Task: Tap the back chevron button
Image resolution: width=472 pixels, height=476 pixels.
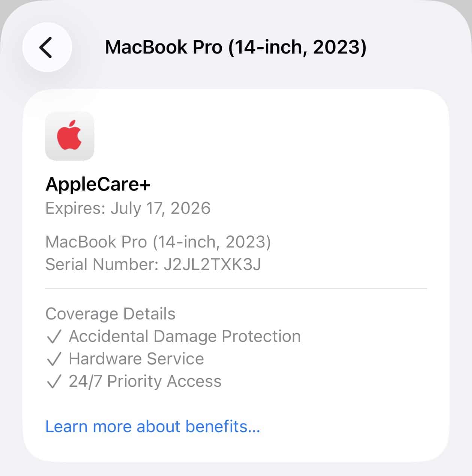Action: click(47, 47)
